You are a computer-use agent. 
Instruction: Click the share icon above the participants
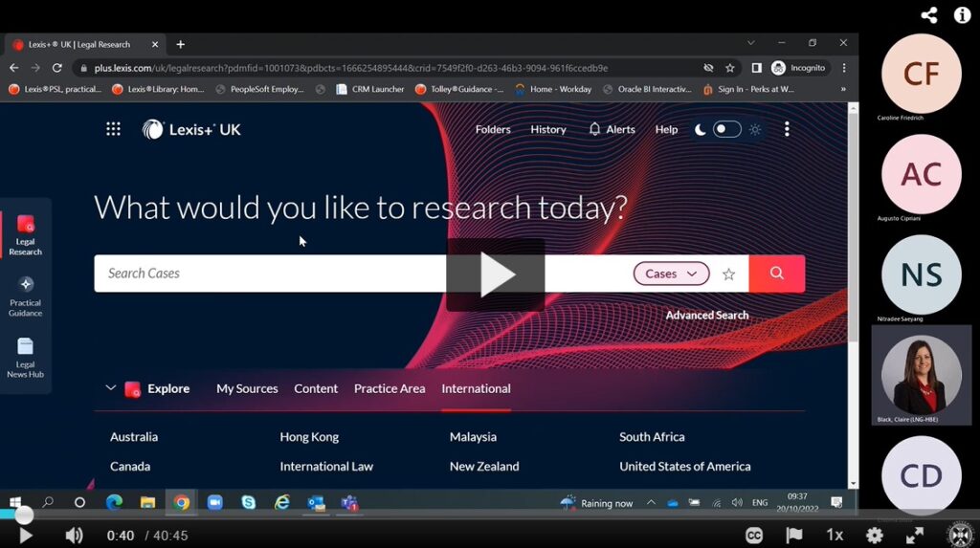coord(928,15)
